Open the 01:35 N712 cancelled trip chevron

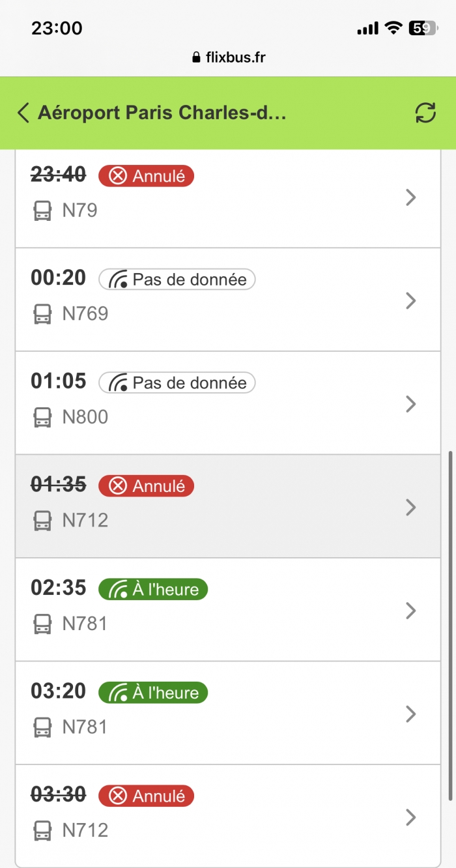[x=410, y=507]
